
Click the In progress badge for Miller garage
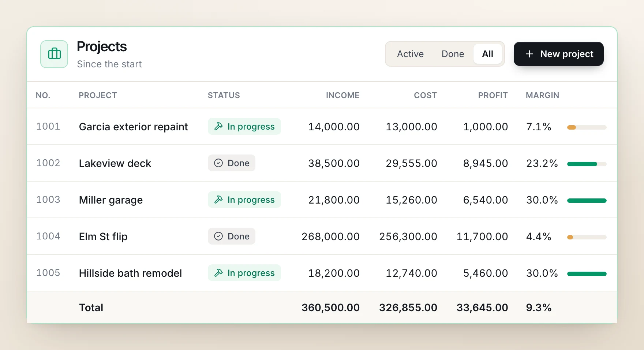244,200
